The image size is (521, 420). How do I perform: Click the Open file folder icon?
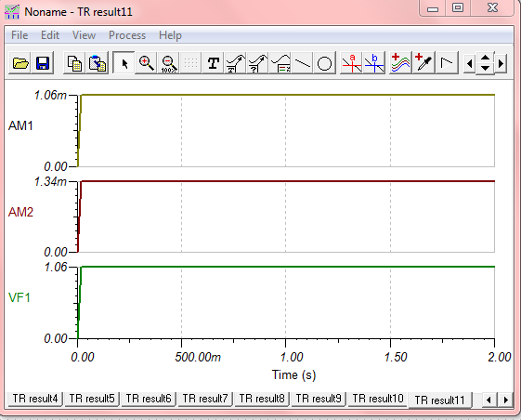(x=20, y=63)
